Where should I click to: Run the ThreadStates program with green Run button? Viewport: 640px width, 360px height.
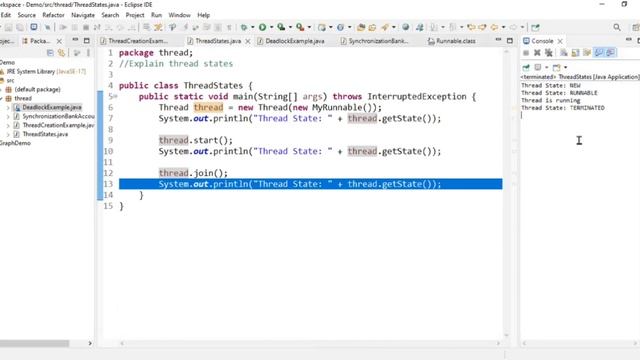262,27
